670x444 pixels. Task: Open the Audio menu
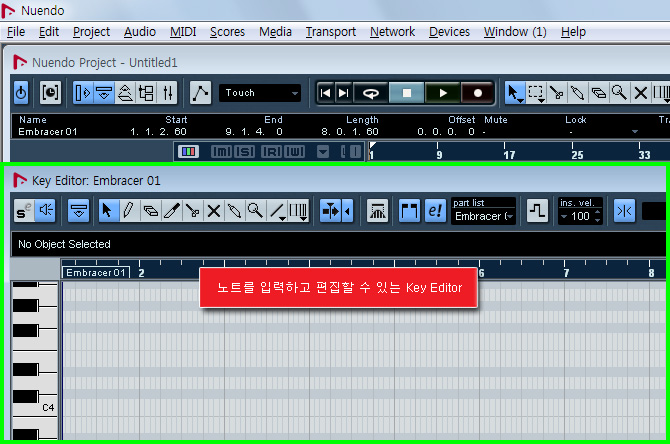tap(140, 32)
